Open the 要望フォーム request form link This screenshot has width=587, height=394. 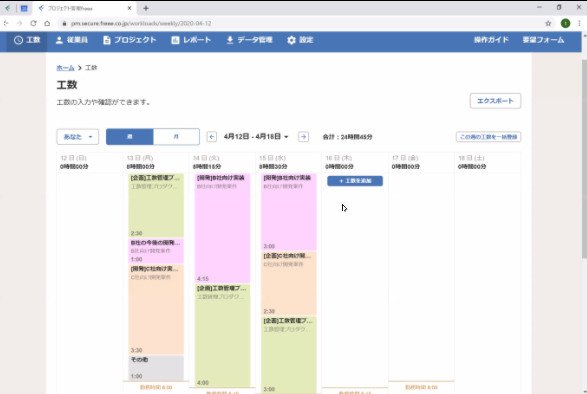[543, 40]
